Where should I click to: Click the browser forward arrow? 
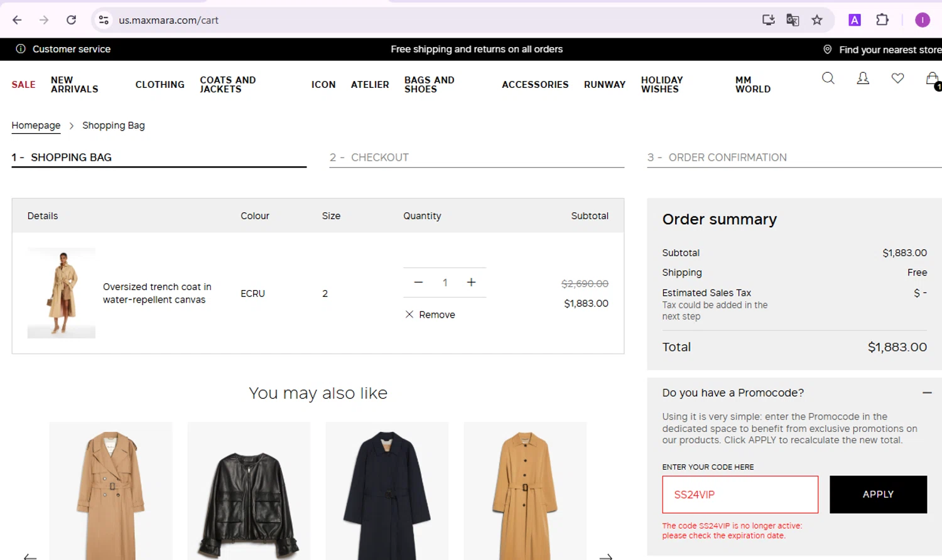(44, 20)
